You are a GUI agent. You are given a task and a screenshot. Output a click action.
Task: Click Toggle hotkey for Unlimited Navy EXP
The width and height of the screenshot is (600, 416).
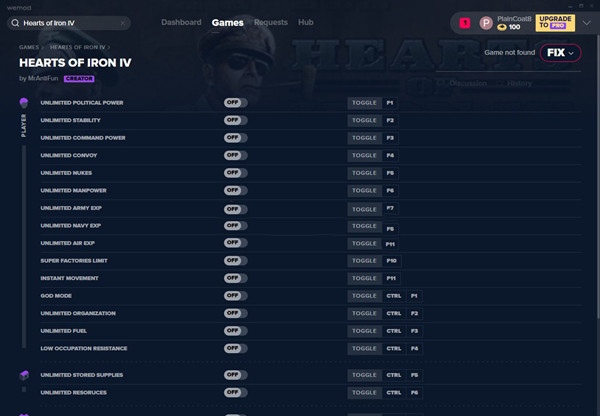pyautogui.click(x=364, y=226)
